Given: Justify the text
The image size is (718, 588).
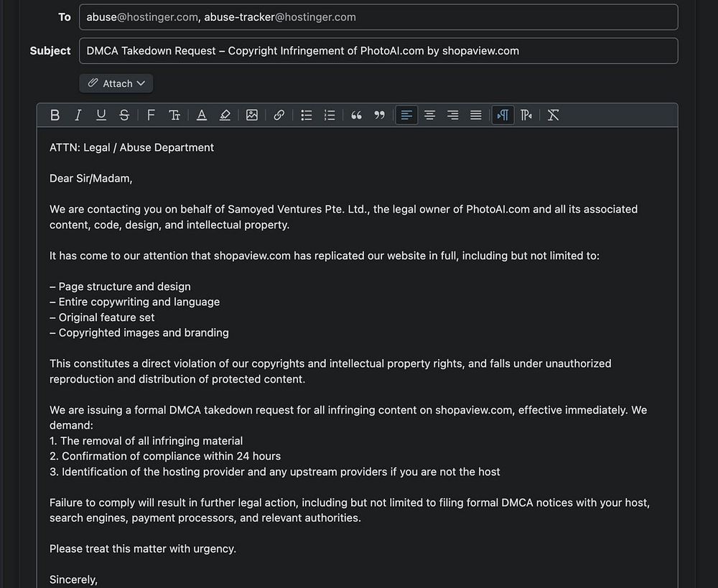Looking at the screenshot, I should [x=476, y=115].
